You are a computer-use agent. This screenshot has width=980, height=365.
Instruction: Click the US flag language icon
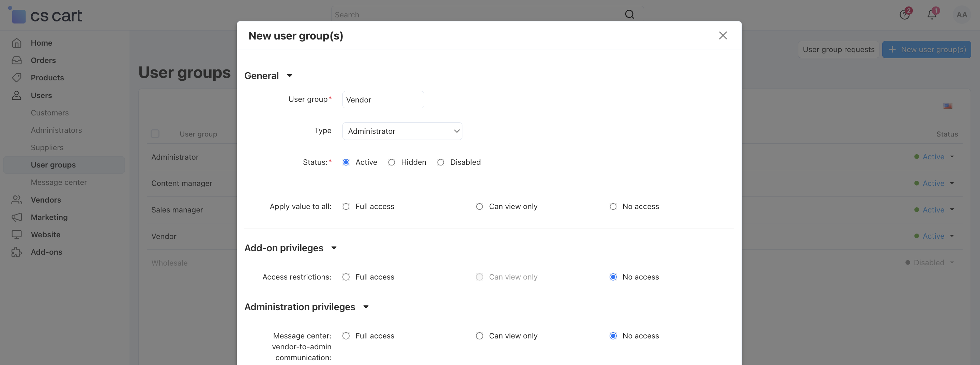coord(948,106)
